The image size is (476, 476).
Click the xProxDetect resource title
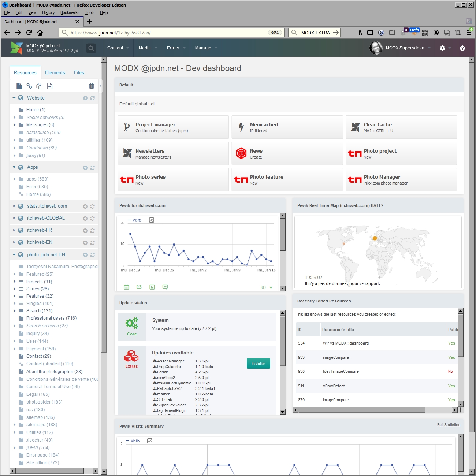pos(334,386)
